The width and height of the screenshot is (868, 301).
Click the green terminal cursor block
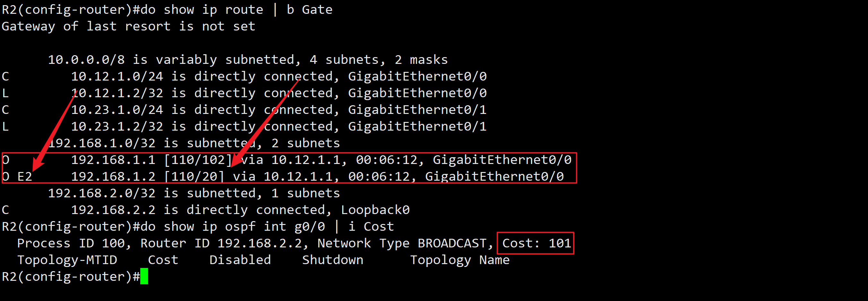(x=144, y=276)
